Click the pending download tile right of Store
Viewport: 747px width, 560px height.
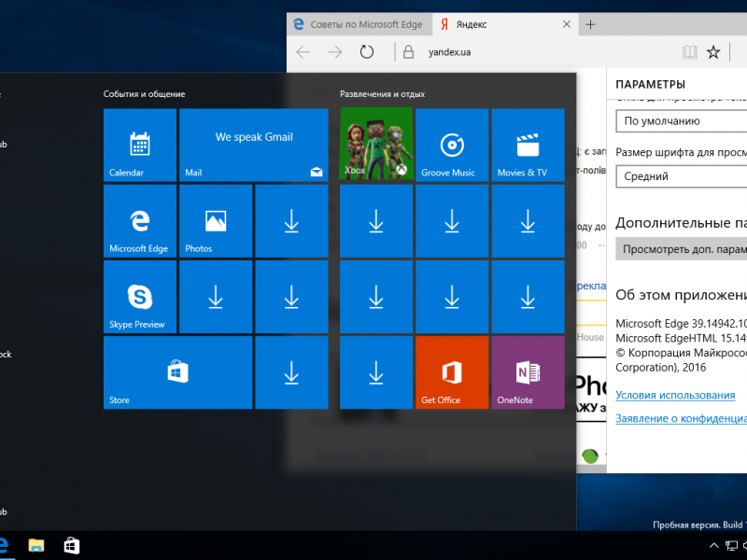coord(291,372)
